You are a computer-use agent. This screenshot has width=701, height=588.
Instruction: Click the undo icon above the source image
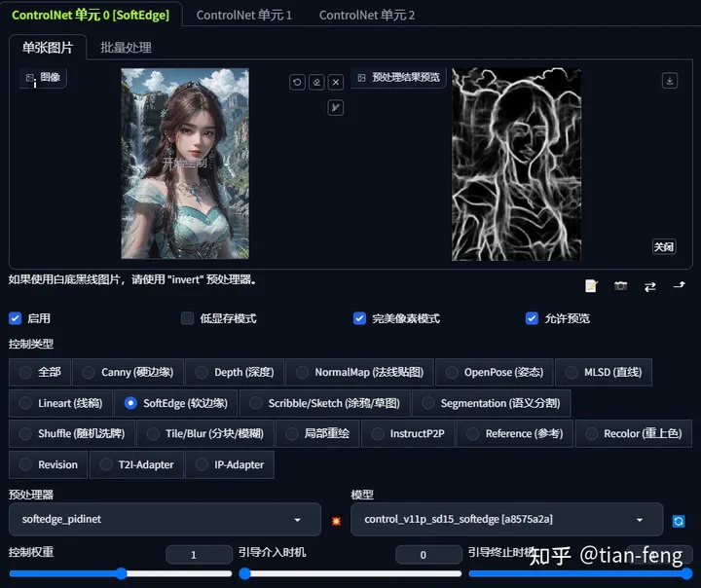[x=297, y=83]
